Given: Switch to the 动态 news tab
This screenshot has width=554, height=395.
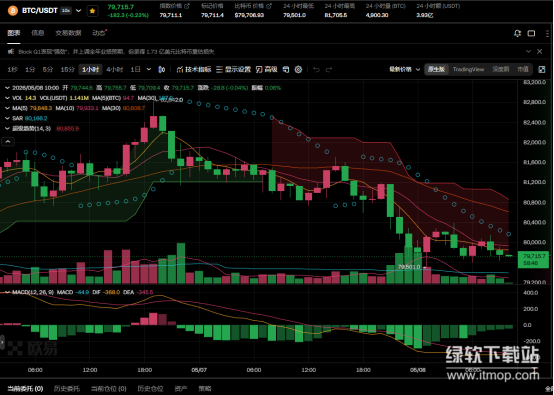Looking at the screenshot, I should tap(99, 33).
